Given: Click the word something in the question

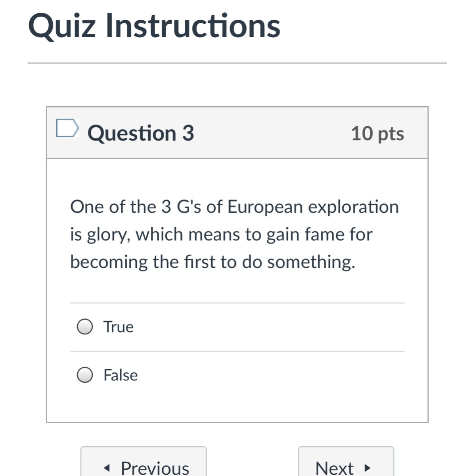Looking at the screenshot, I should point(310,262).
